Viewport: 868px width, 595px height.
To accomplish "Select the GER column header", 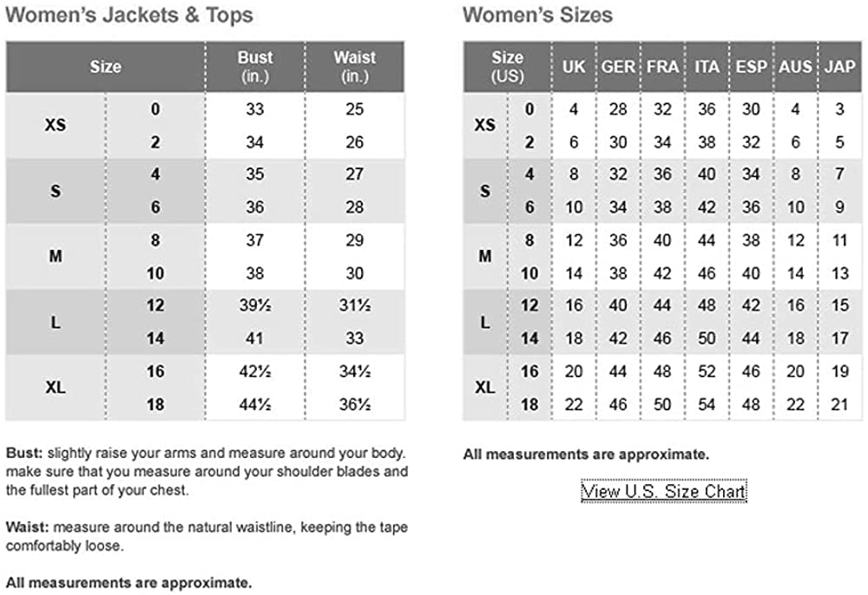I will (618, 67).
